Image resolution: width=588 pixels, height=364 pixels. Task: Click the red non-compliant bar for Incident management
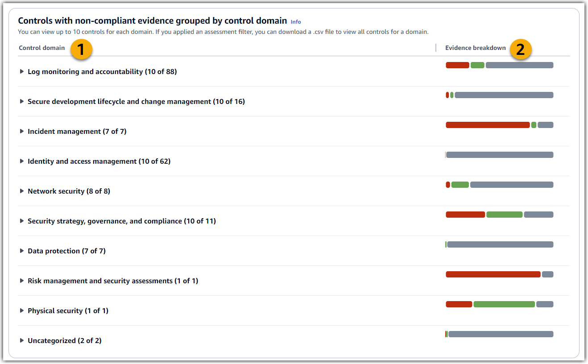[x=487, y=125]
